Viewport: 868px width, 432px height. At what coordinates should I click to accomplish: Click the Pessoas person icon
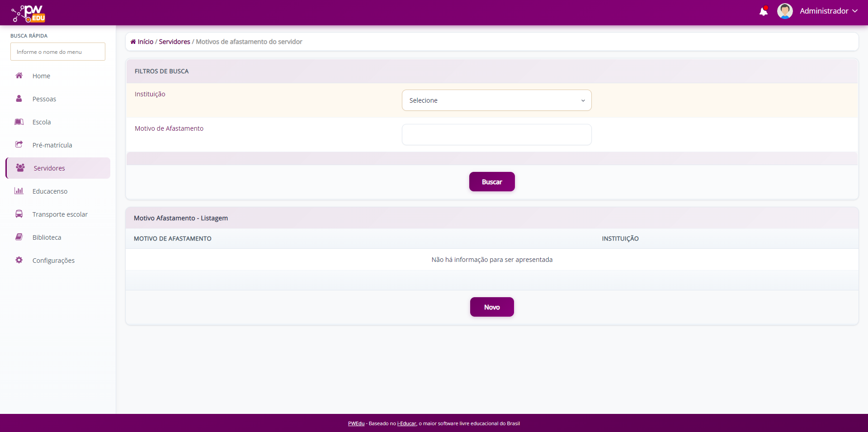coord(19,99)
